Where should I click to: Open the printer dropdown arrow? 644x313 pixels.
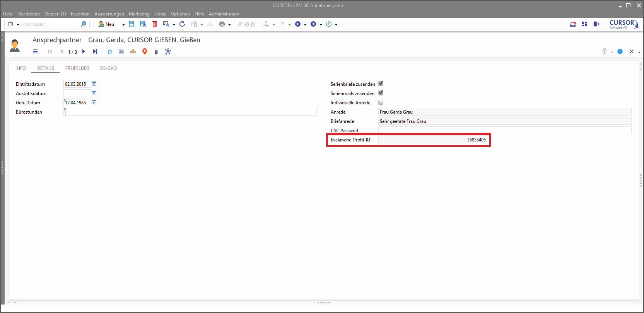tap(229, 25)
